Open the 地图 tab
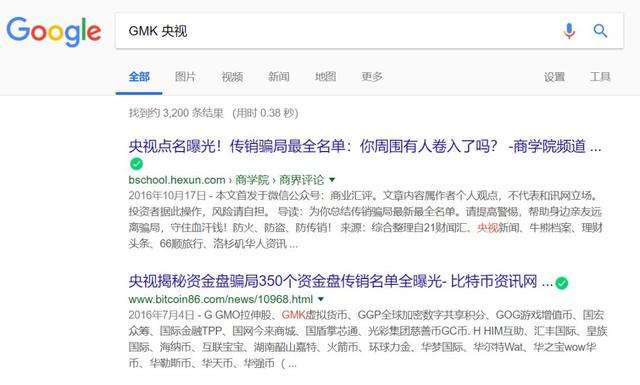640x385 pixels. click(325, 76)
